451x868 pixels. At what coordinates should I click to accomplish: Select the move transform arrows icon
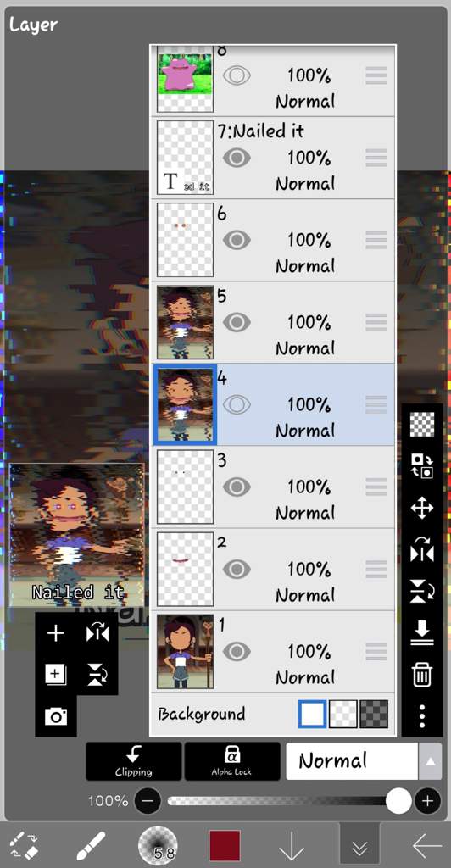pyautogui.click(x=421, y=509)
